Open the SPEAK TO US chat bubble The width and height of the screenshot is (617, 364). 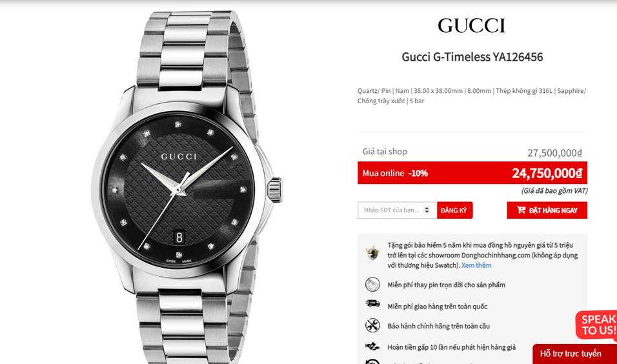point(598,325)
